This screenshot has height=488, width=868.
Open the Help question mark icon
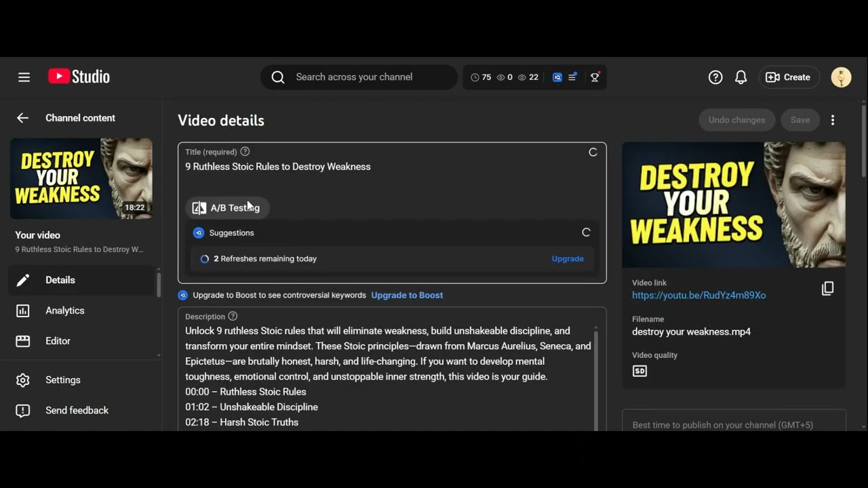[715, 77]
